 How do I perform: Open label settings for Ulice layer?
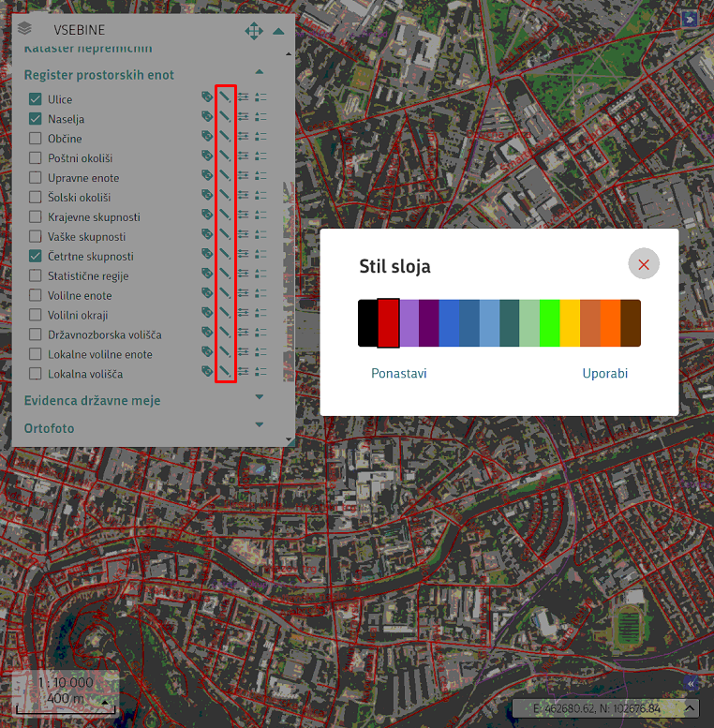click(x=207, y=97)
